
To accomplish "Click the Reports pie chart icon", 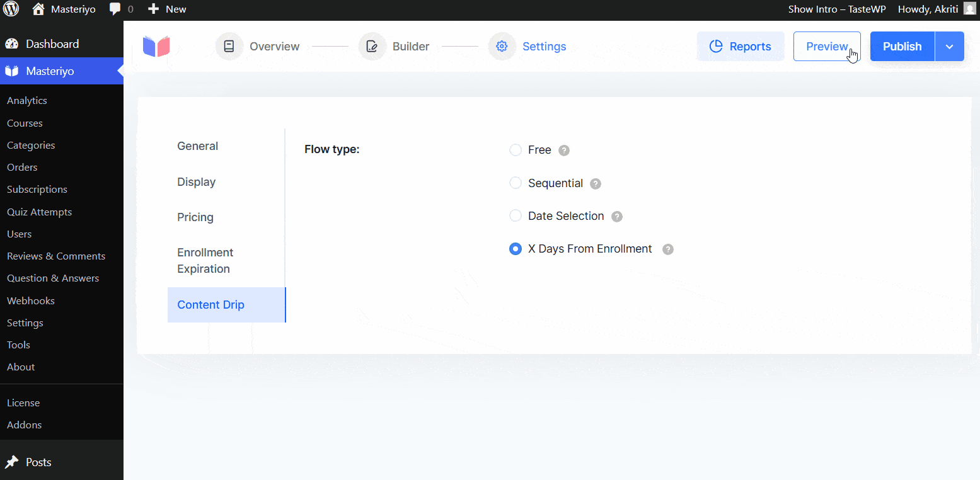I will tap(716, 47).
